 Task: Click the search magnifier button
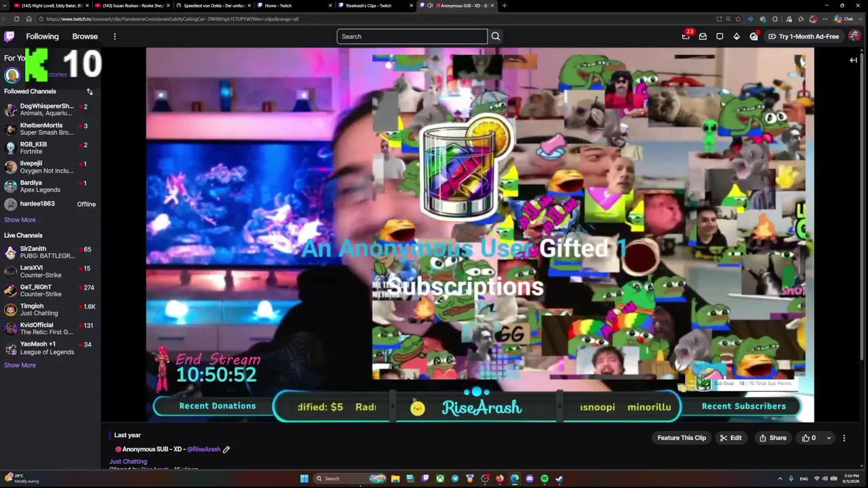click(x=496, y=37)
